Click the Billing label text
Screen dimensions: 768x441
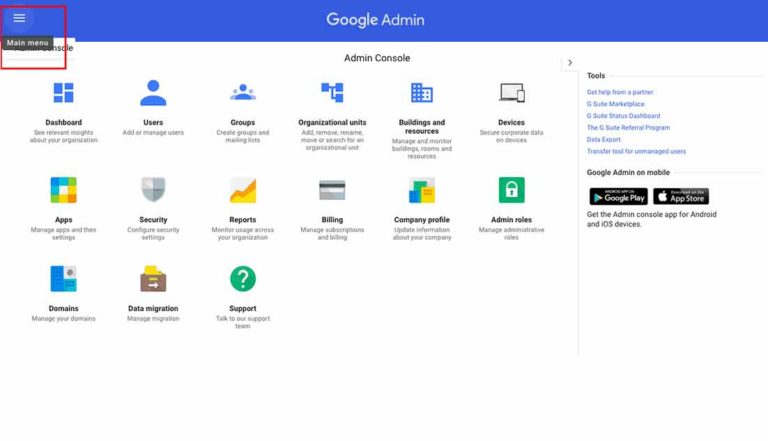coord(332,220)
